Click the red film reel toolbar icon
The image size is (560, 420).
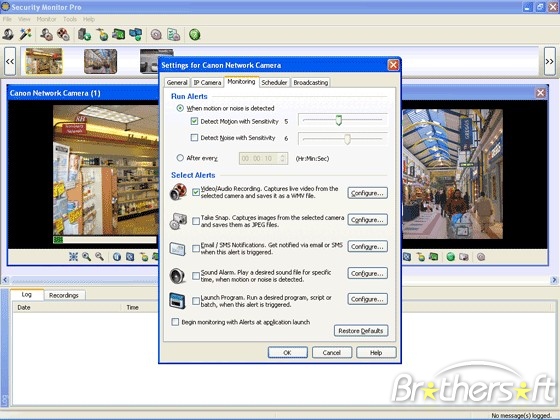coord(63,35)
